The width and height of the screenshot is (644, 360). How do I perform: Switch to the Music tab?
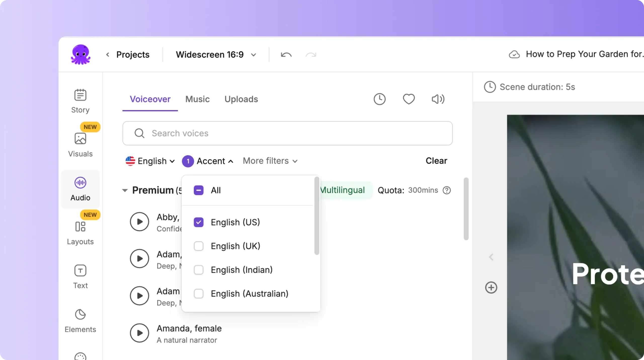pos(197,99)
